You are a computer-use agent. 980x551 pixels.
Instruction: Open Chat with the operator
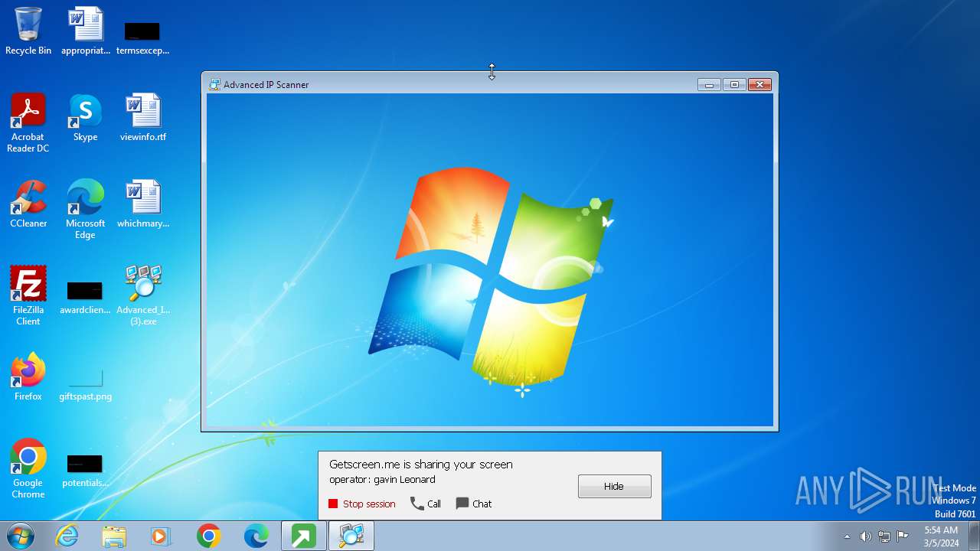[474, 504]
